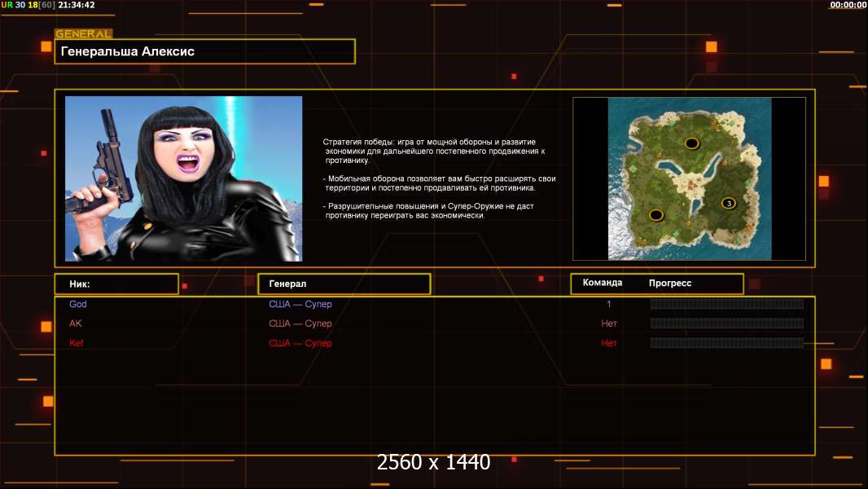
Task: Click AK's США — Супер general entry
Action: tap(300, 324)
